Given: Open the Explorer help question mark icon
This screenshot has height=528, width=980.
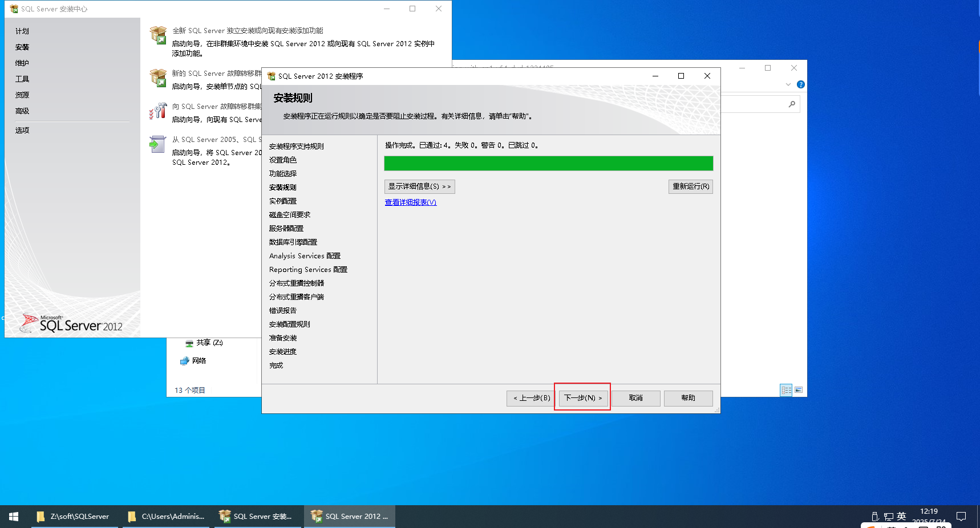Looking at the screenshot, I should coord(801,84).
